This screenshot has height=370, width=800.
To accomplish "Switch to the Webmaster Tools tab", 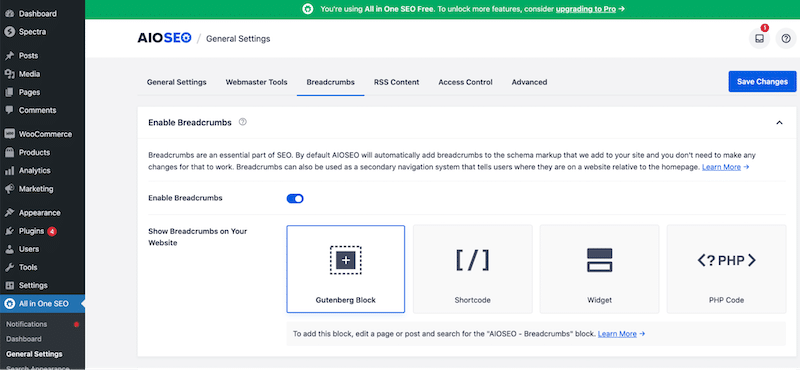I will coord(257,82).
